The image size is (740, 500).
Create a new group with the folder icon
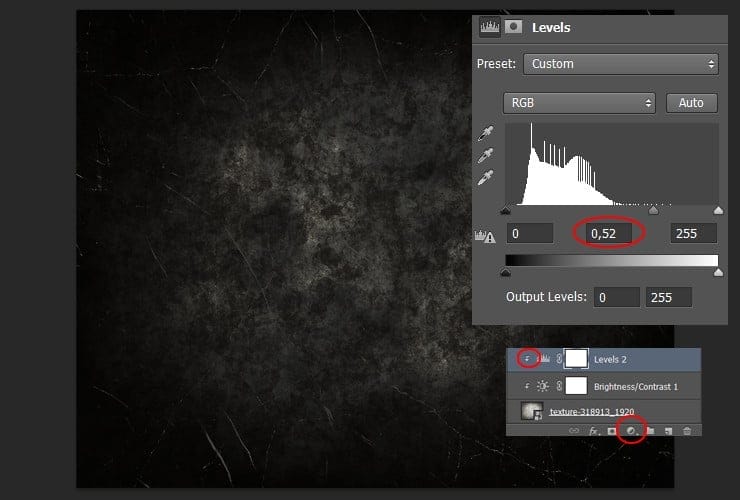click(x=649, y=430)
